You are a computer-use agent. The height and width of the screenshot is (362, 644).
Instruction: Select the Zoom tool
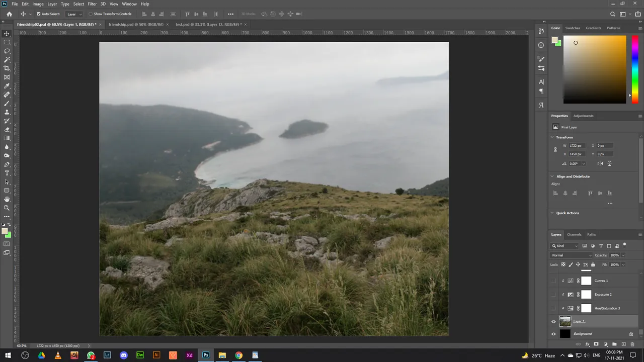[7, 208]
